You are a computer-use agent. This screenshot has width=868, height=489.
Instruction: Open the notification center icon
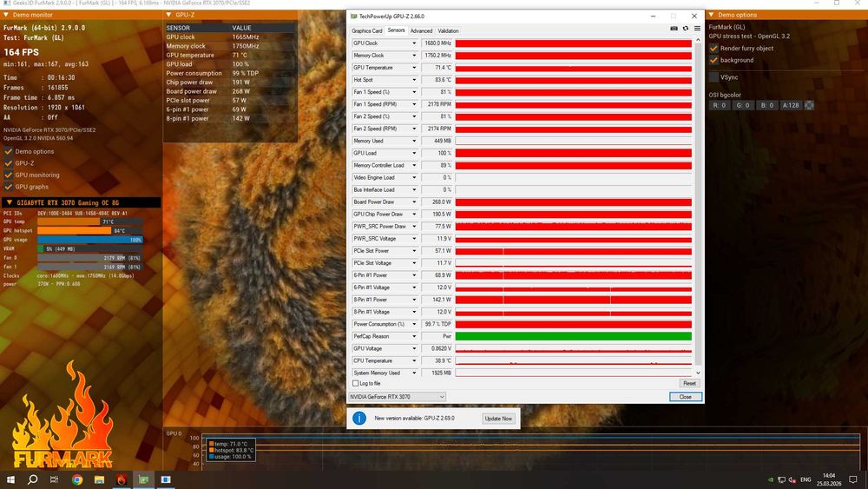[x=853, y=479]
